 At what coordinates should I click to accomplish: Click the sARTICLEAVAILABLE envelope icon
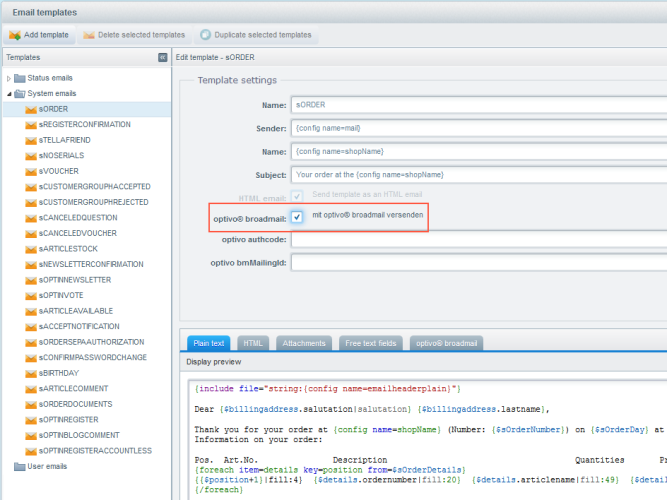pyautogui.click(x=31, y=311)
